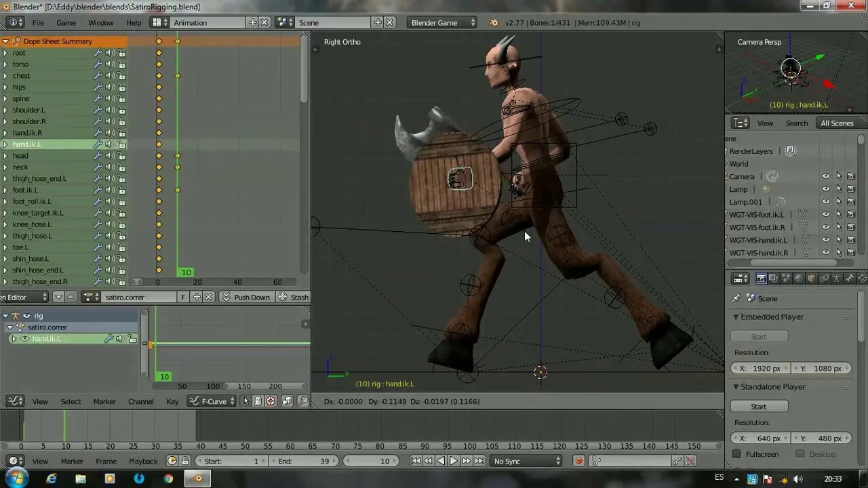Open the World properties tab icon
Image resolution: width=868 pixels, height=488 pixels.
coord(799,279)
